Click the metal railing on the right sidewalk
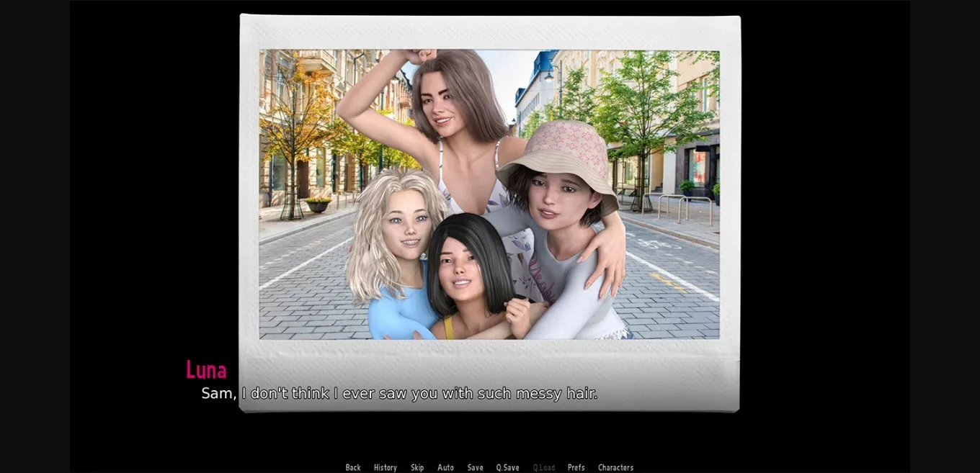 (685, 205)
